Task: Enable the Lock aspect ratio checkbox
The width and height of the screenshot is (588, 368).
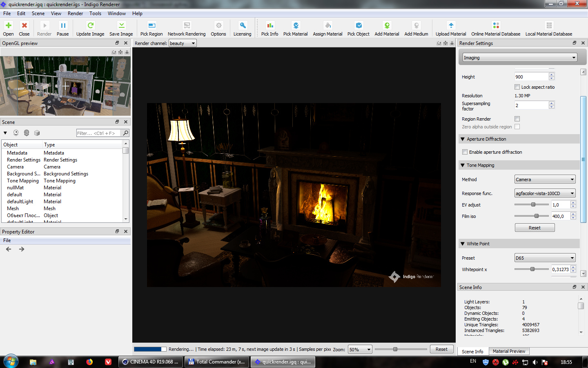Action: pos(517,87)
